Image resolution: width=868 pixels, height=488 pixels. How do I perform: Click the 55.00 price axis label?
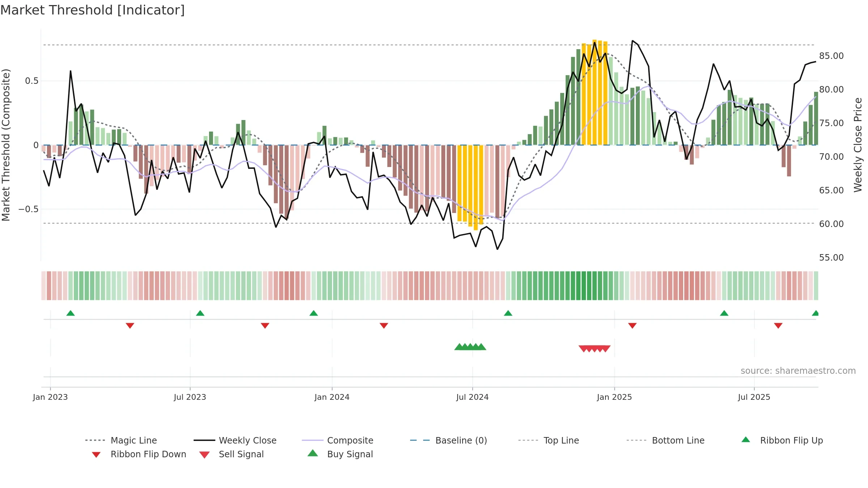[x=831, y=257]
